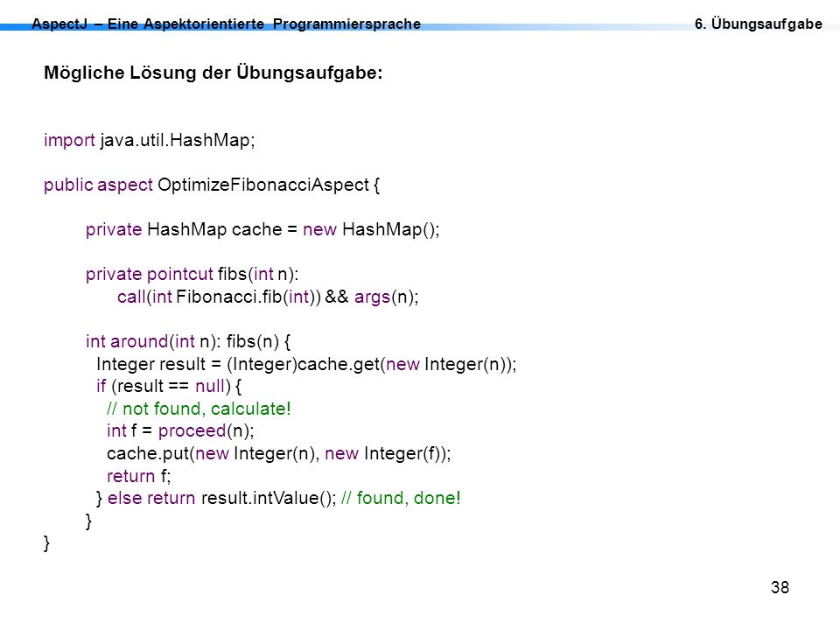840x630 pixels.
Task: Click the line 'private HashMap cache = new HashMap();'
Action: [x=262, y=229]
